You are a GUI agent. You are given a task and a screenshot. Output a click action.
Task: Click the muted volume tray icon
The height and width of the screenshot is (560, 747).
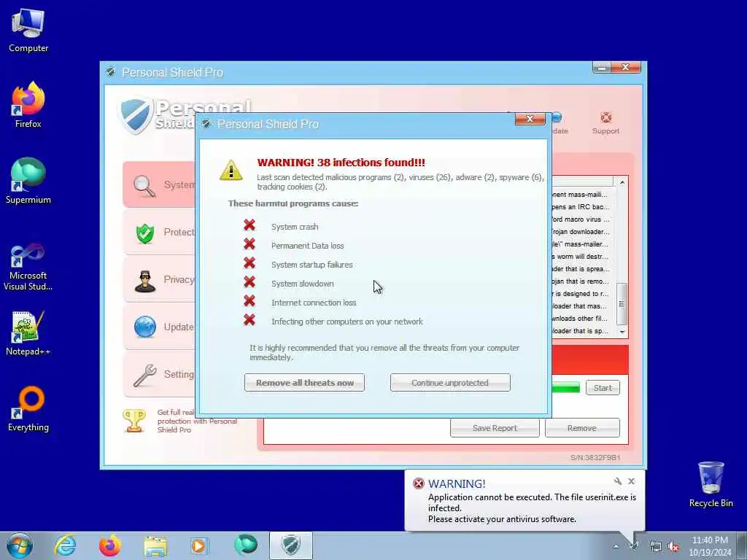[673, 547]
